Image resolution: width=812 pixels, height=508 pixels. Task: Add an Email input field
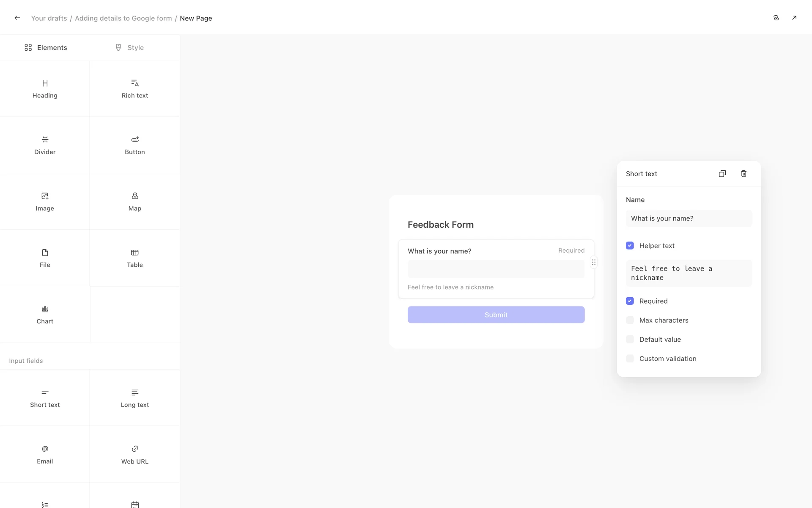[45, 454]
